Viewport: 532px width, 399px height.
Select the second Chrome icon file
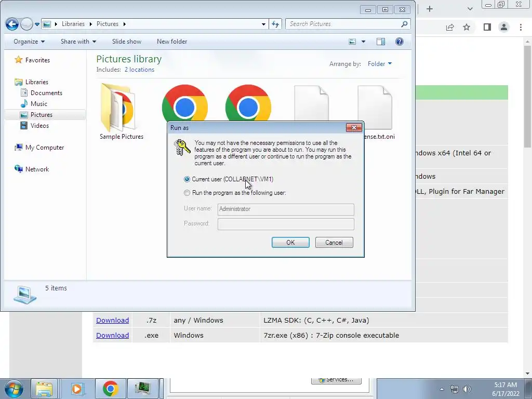248,103
